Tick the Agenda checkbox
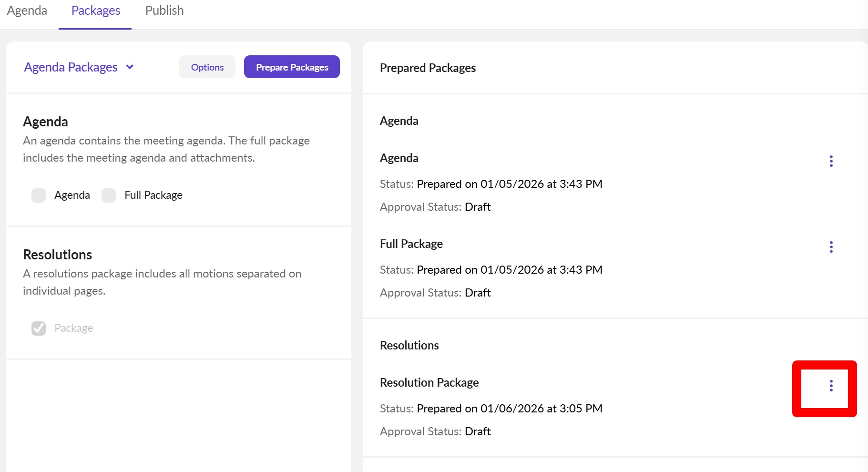Viewport: 868px width, 472px height. coord(39,195)
